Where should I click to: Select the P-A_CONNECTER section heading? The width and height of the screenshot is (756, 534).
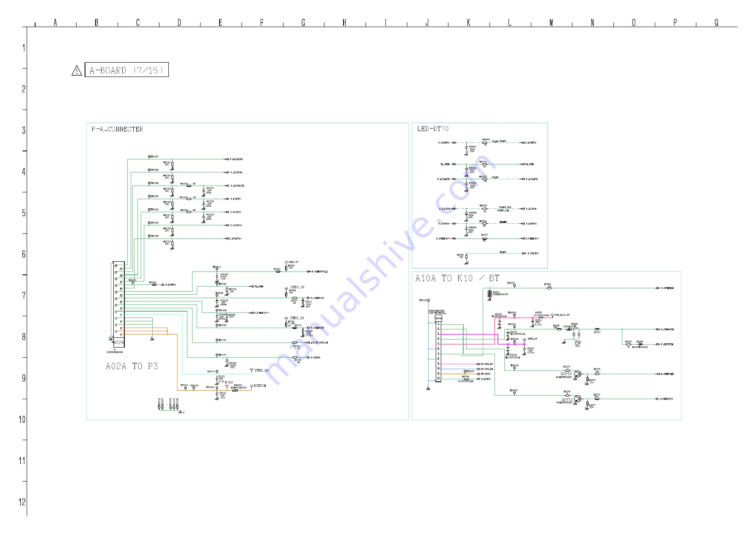tap(117, 129)
